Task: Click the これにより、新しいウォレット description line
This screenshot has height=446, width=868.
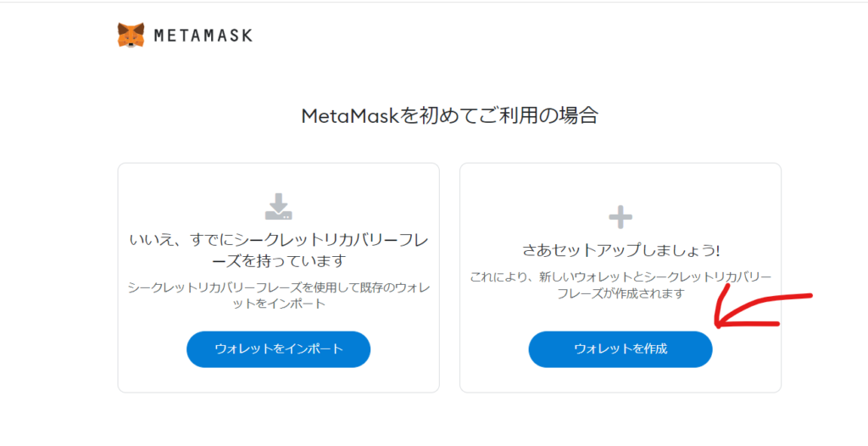Action: 620,277
